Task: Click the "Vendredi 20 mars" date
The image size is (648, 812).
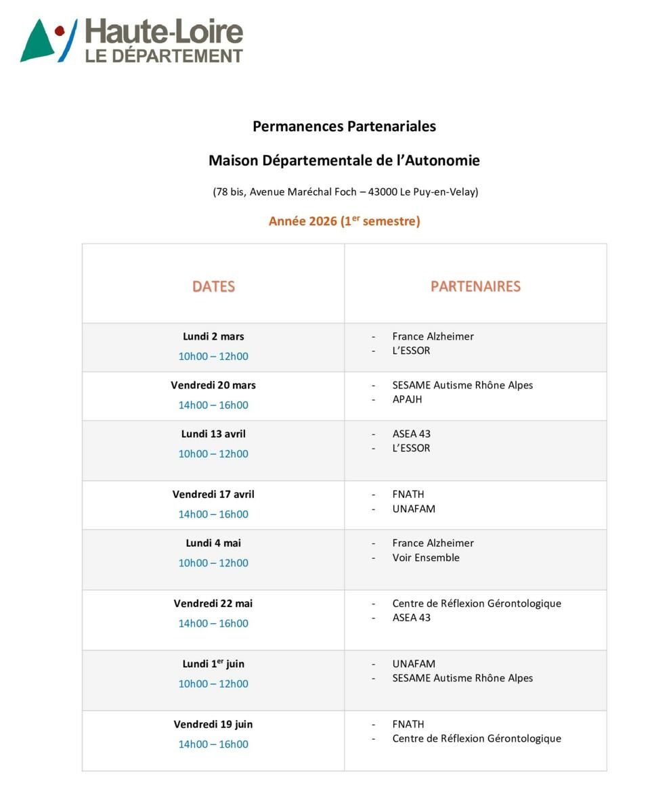Action: tap(213, 385)
